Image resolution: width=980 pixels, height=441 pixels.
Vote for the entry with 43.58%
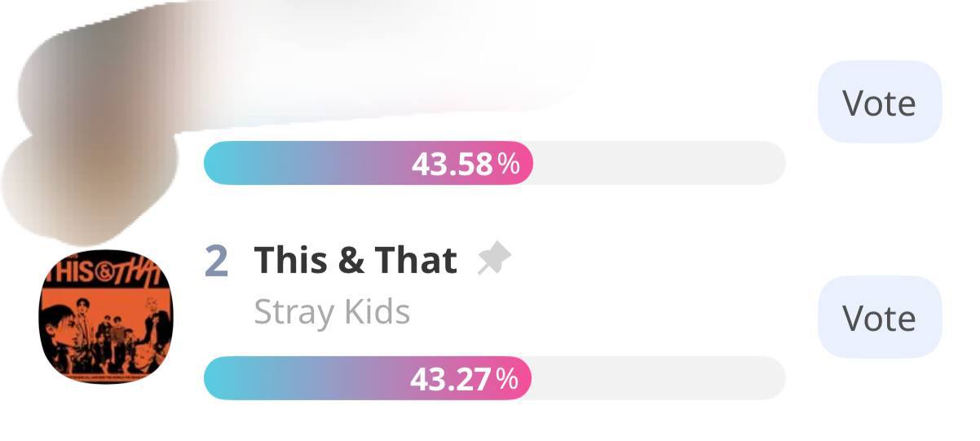tap(880, 103)
